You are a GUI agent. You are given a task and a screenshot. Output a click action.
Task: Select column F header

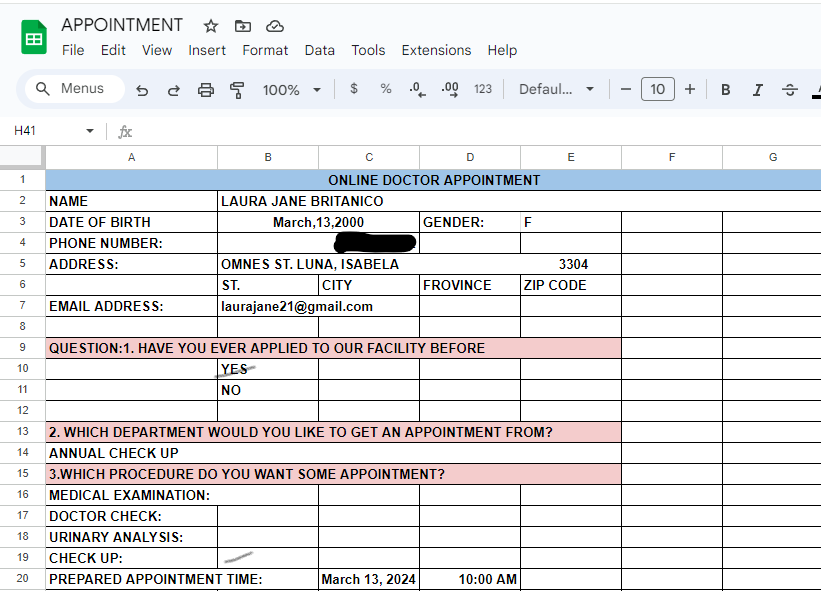(x=672, y=157)
